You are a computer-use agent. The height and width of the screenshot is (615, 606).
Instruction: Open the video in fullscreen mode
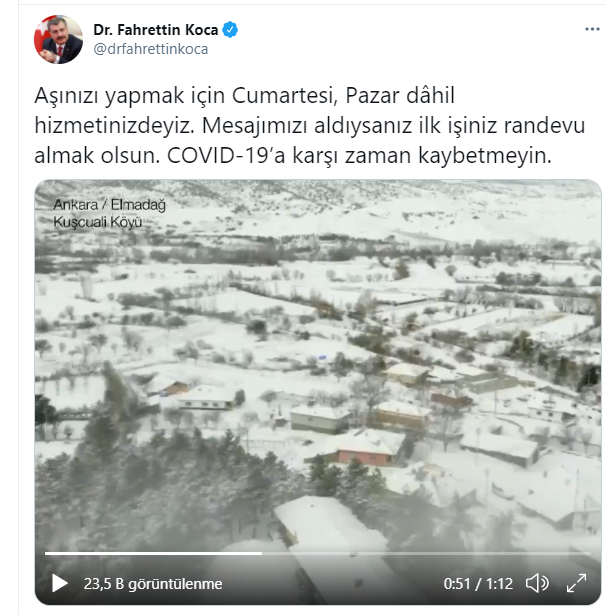pyautogui.click(x=577, y=583)
